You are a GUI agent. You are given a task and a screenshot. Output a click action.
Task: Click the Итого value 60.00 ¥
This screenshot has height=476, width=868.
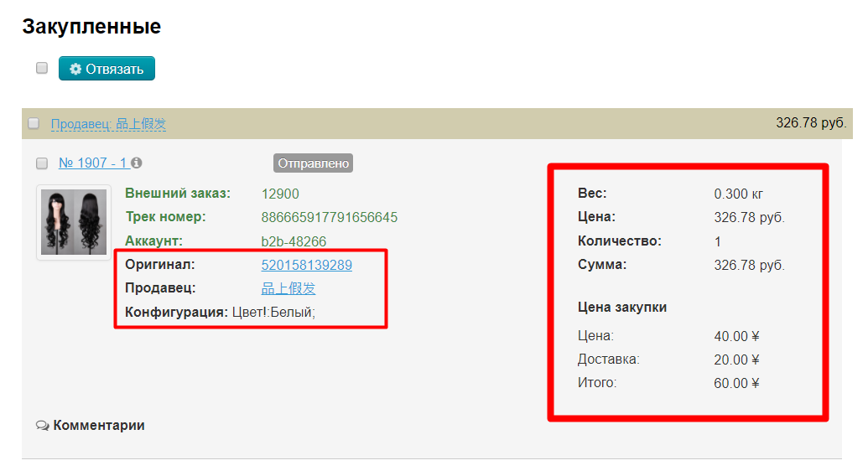coord(736,383)
